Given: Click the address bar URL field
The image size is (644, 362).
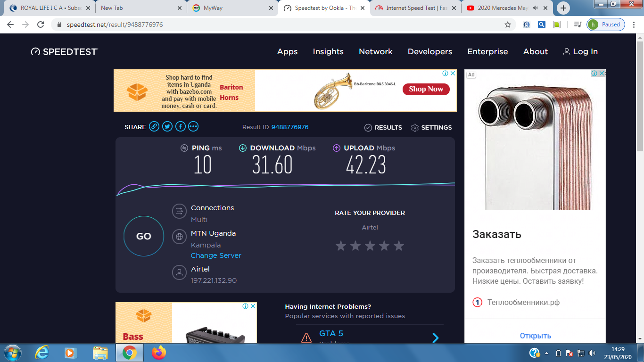Looking at the screenshot, I should [283, 25].
